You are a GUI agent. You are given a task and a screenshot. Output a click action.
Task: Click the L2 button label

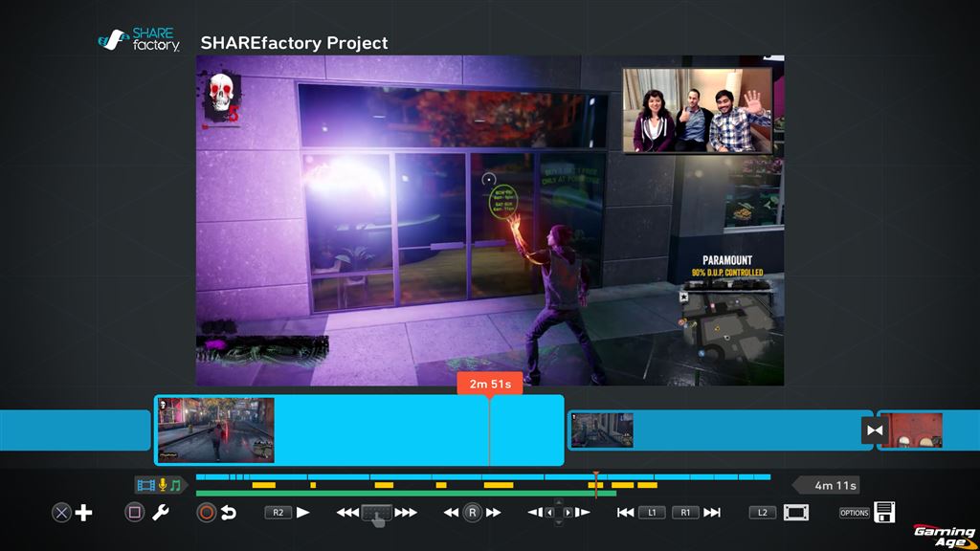[x=763, y=513]
